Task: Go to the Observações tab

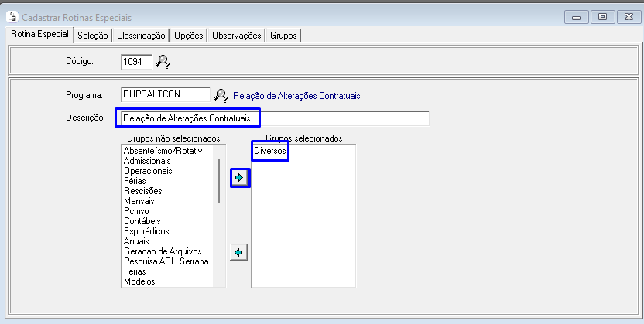Action: point(236,35)
